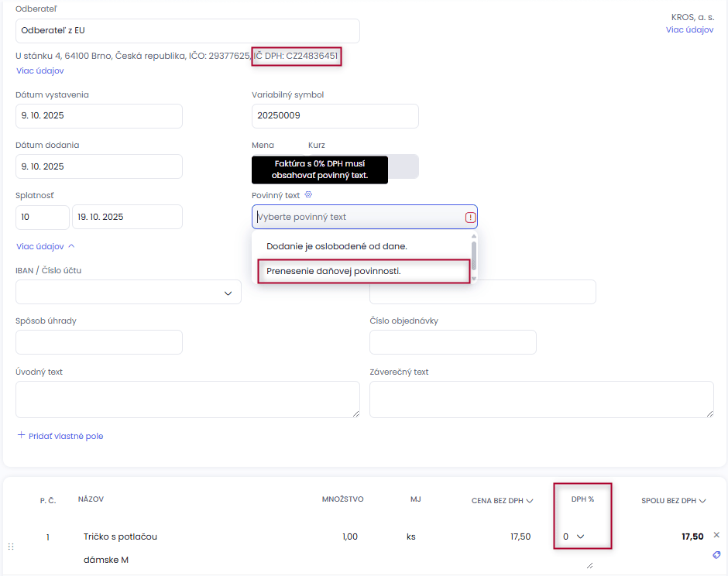Screen dimensions: 728x576
Task: Click the Variabilný symbol input field
Action: (x=335, y=116)
